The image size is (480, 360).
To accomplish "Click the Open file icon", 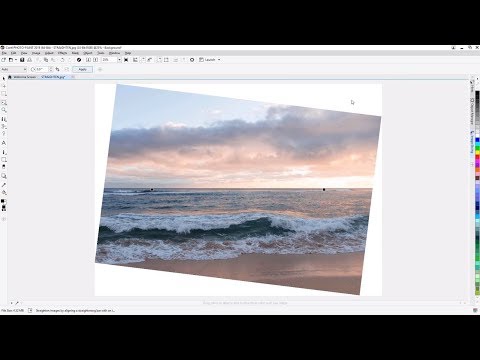I will [11, 60].
